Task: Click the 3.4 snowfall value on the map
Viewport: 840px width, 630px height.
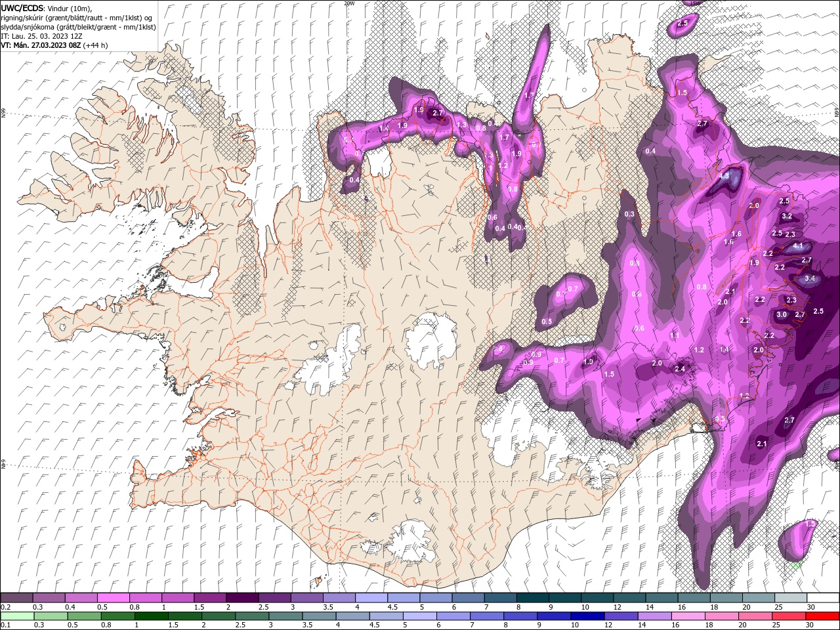Action: (810, 278)
